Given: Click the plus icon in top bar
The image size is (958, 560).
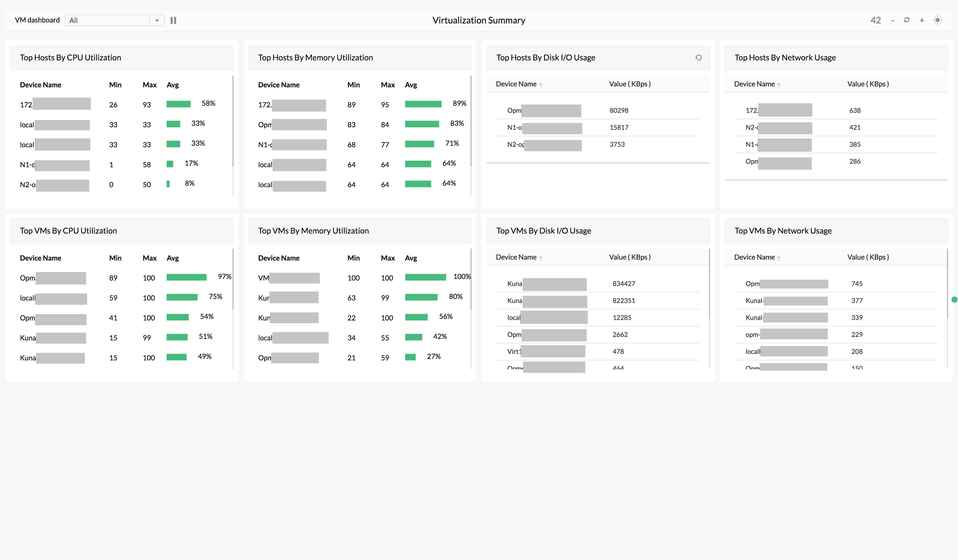Looking at the screenshot, I should point(922,20).
